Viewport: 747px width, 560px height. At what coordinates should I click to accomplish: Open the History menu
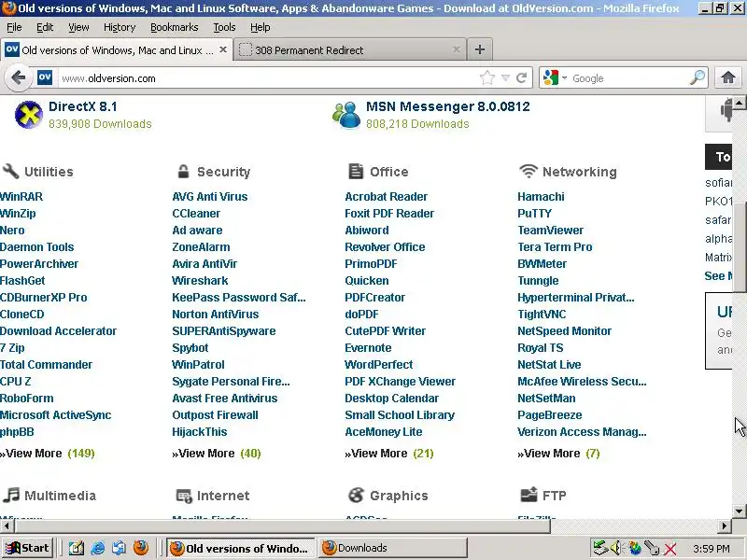tap(120, 28)
